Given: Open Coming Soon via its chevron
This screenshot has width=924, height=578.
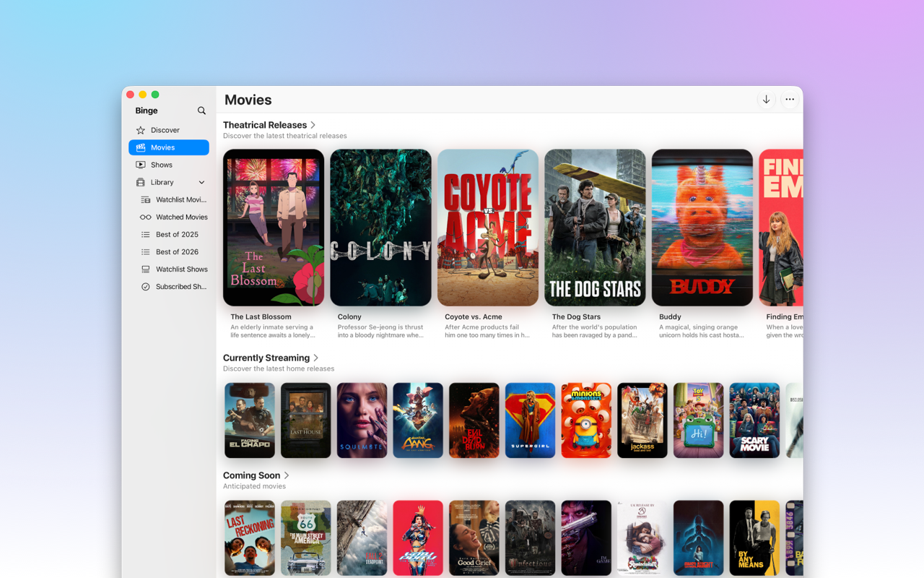Looking at the screenshot, I should click(x=287, y=475).
